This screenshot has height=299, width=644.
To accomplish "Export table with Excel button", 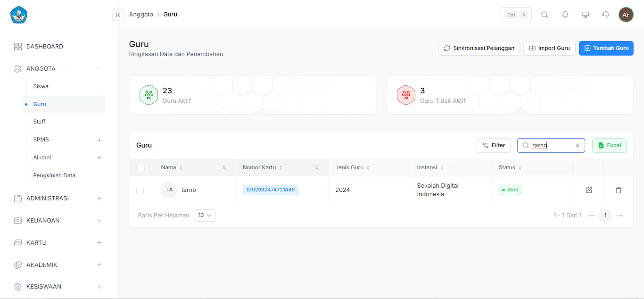I will (x=609, y=145).
